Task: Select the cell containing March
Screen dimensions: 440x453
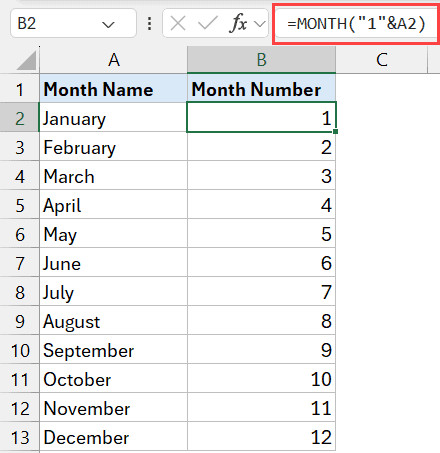Action: pyautogui.click(x=113, y=175)
